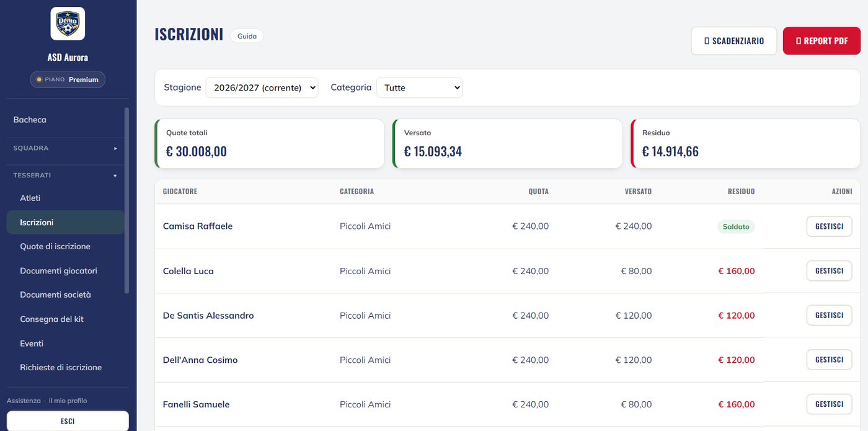Click the Quote totali € 30.008,00 card
This screenshot has width=868, height=431.
coord(269,143)
